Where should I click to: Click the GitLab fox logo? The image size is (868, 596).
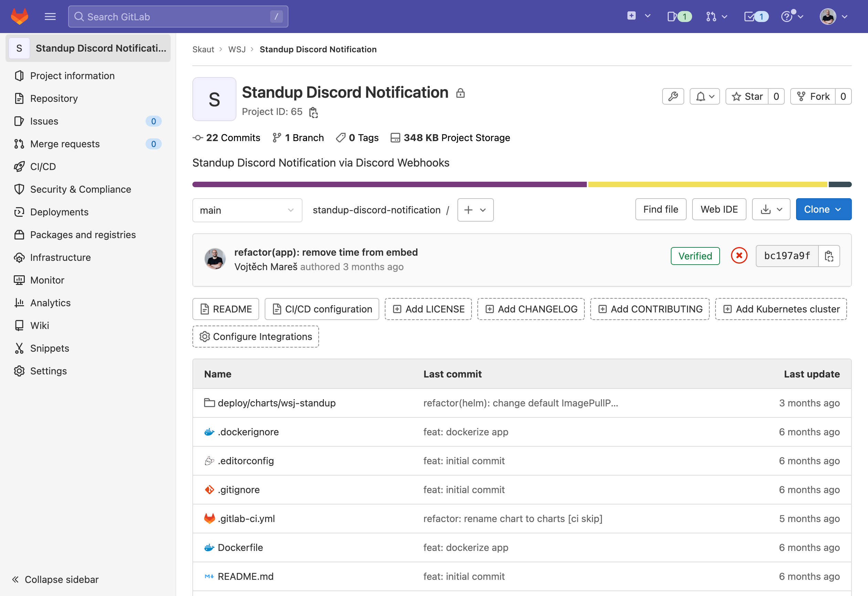(x=19, y=17)
